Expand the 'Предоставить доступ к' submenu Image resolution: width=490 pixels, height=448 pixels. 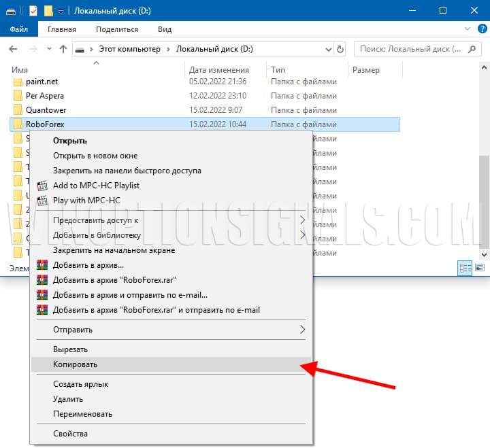click(x=303, y=220)
